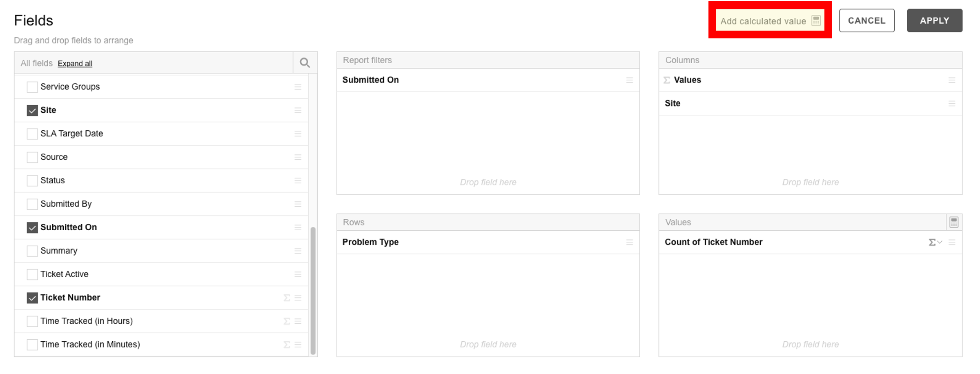The image size is (980, 374).
Task: Tick the Summary field checkbox
Action: coord(32,251)
